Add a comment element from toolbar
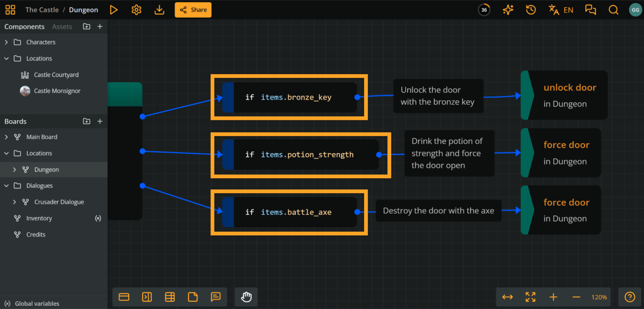644x309 pixels. coord(216,297)
